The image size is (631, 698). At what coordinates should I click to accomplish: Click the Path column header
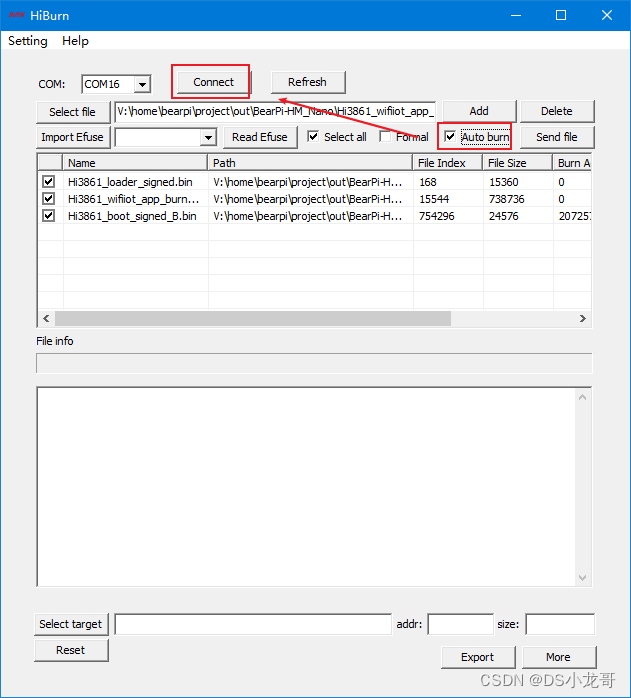tap(310, 163)
